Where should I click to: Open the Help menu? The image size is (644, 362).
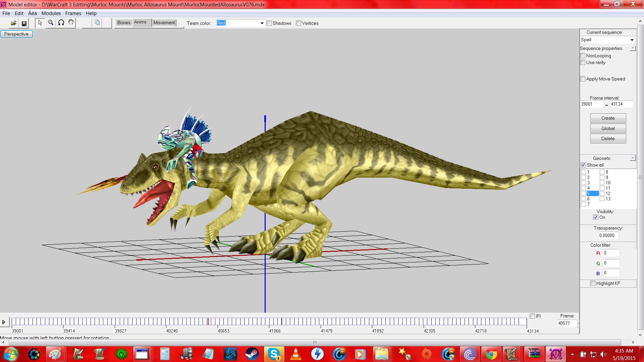click(91, 13)
